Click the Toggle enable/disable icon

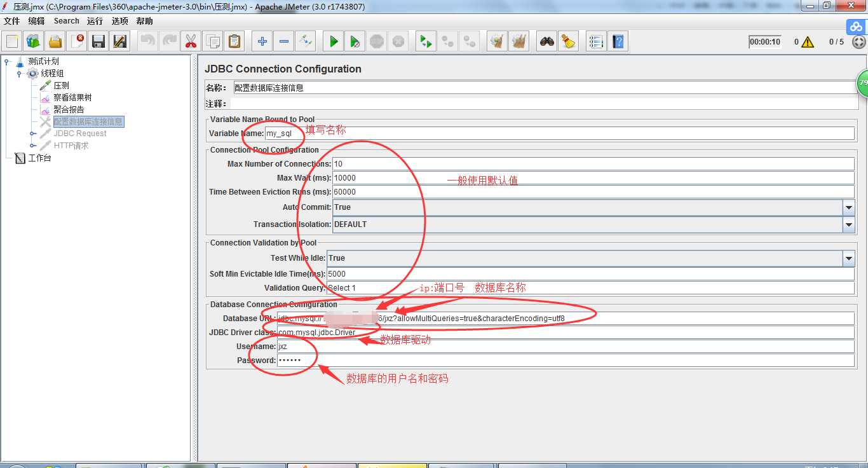tap(306, 42)
